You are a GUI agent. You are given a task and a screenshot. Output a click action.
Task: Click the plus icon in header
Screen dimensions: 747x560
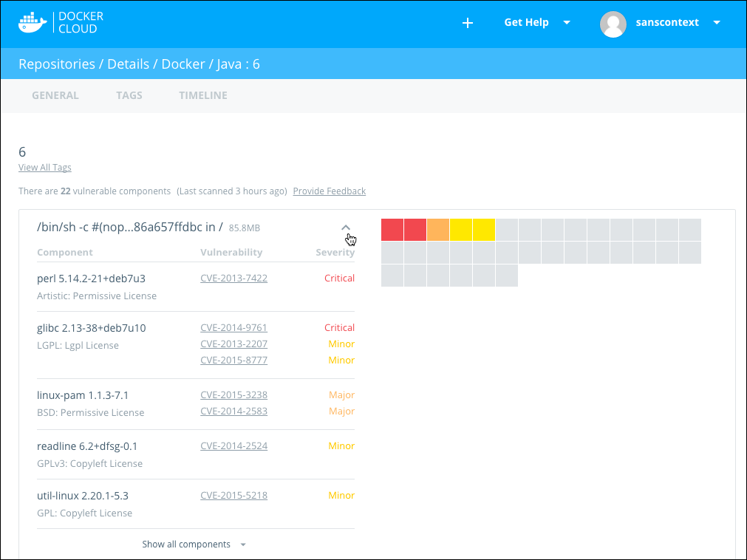coord(467,23)
